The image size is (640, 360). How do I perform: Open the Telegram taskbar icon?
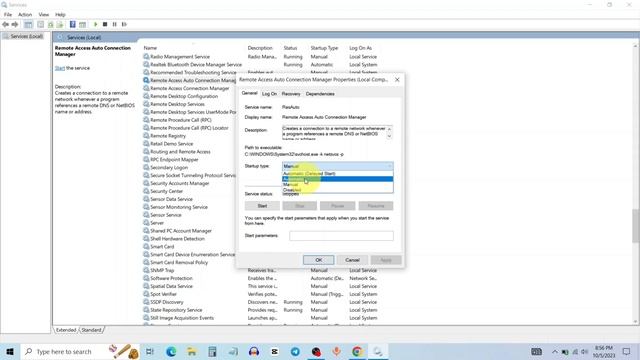pyautogui.click(x=295, y=351)
